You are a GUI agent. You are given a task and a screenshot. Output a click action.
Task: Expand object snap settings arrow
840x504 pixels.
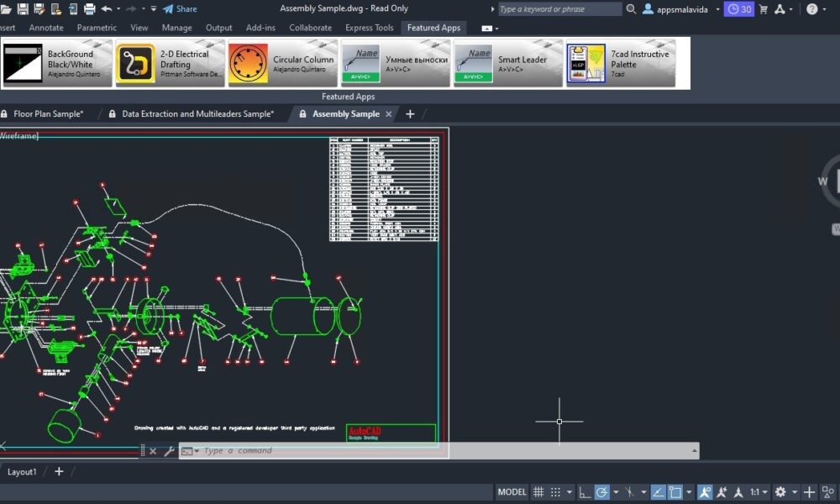tap(689, 491)
